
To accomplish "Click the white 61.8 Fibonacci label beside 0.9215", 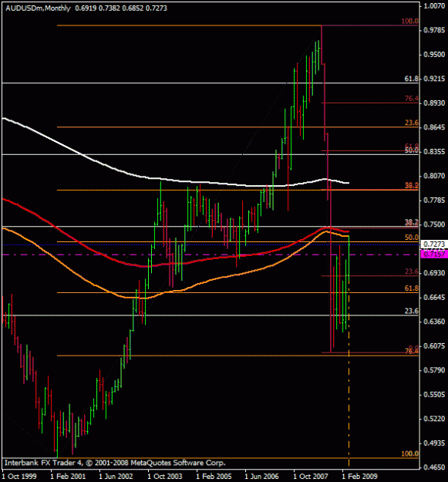I will coord(412,79).
